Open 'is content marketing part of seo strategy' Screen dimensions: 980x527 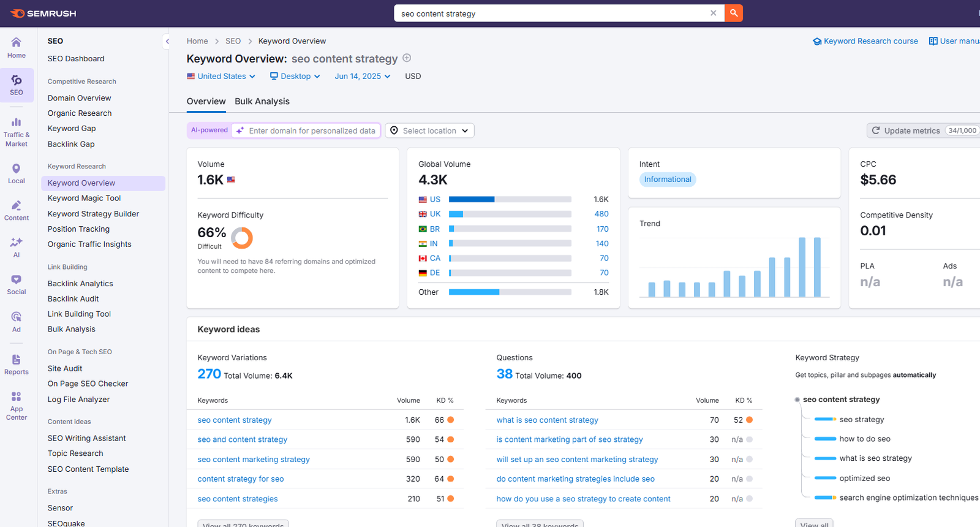[x=570, y=440]
